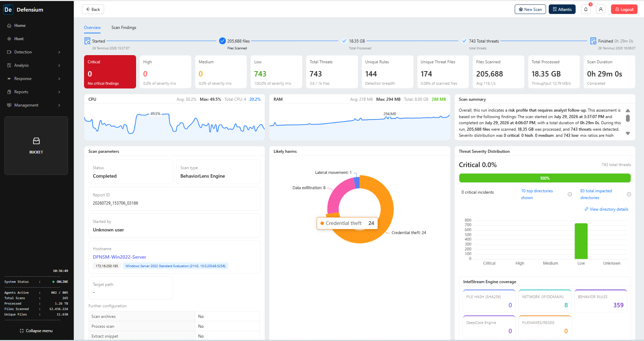Expand the Response submenu chevron
Viewport: 644px width, 341px height.
point(59,79)
